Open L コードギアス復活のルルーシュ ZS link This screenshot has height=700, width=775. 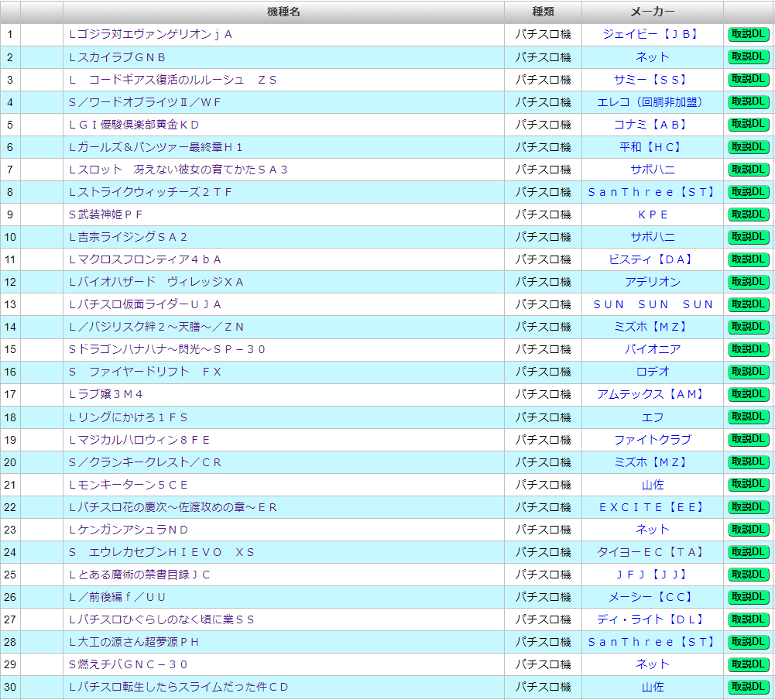(173, 80)
